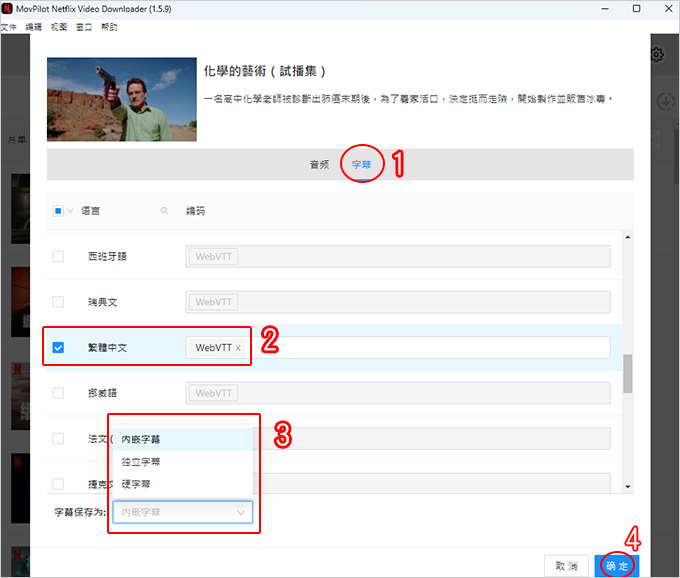680x578 pixels.
Task: Open the 帮助 menu
Action: click(x=109, y=27)
